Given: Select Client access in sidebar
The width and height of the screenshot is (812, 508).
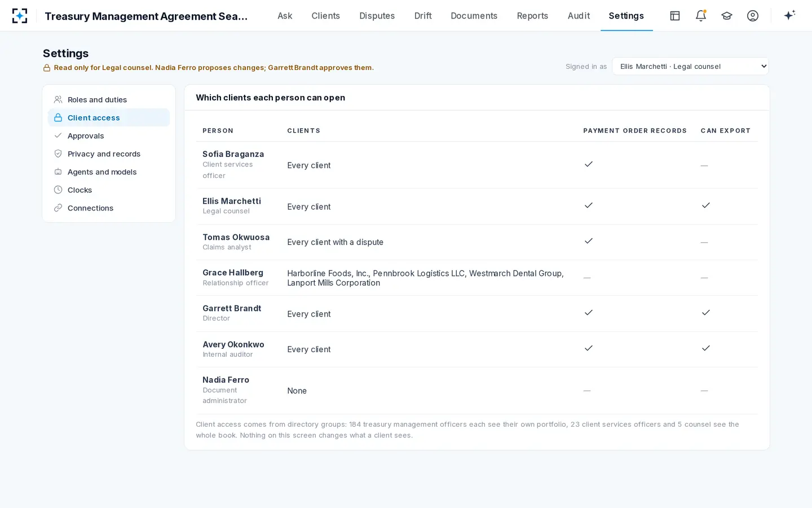Looking at the screenshot, I should 109,117.
